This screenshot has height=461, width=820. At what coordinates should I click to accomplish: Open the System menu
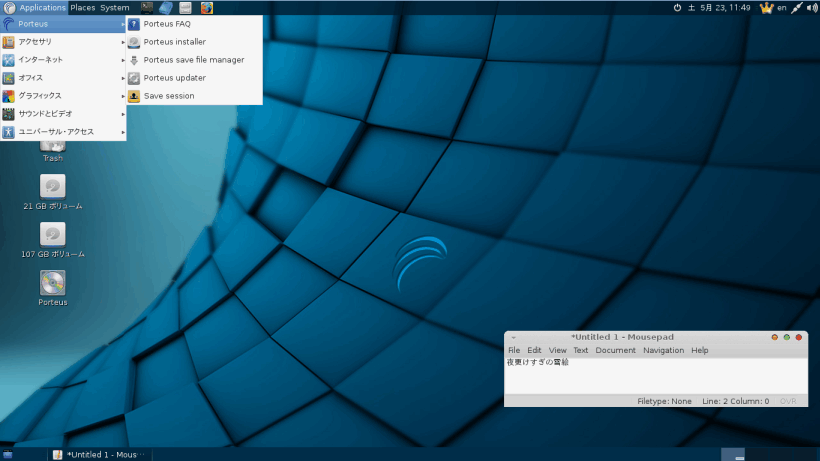[115, 7]
